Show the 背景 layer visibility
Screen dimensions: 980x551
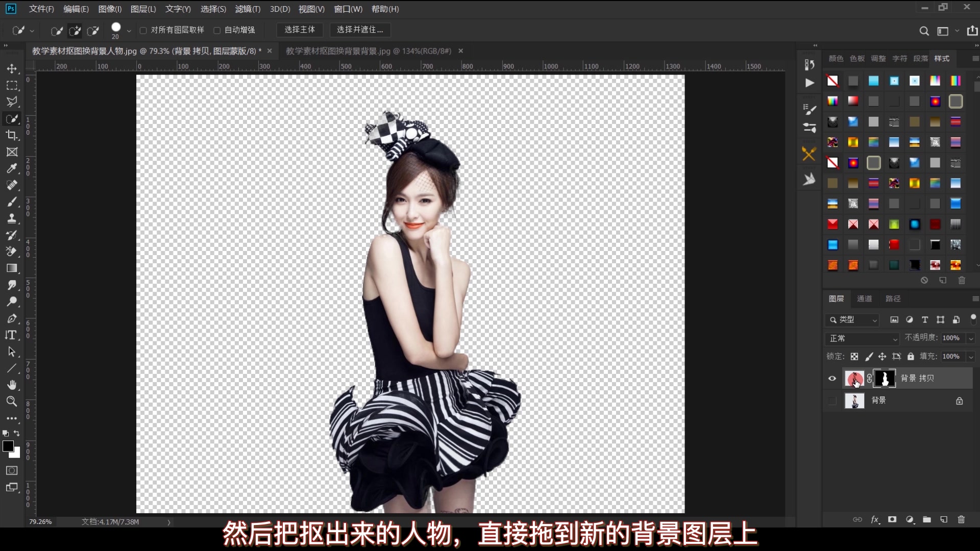[x=832, y=401]
